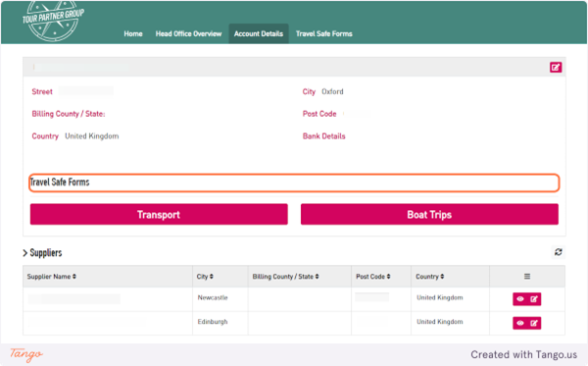Edit the Edinburgh supplier row
The image size is (588, 366).
[534, 323]
